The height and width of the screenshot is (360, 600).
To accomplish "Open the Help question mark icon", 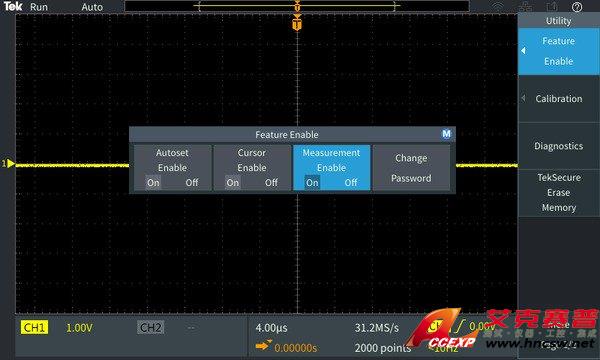I will [577, 7].
